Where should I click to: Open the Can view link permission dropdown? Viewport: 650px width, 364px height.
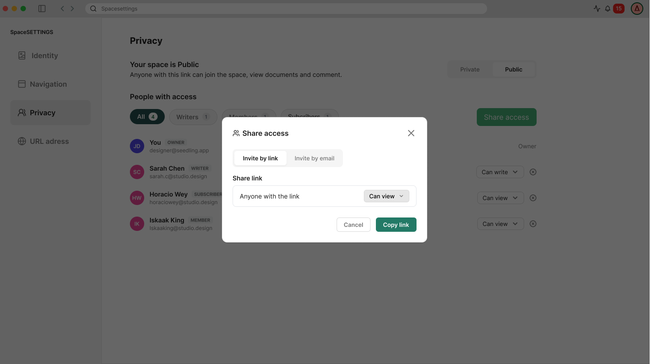[386, 196]
